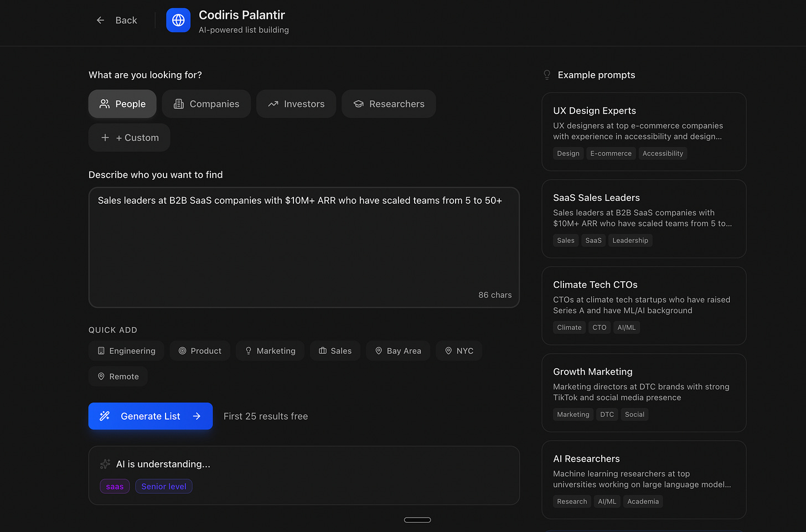Viewport: 806px width, 532px height.
Task: Click the target icon in Product chip
Action: 182,351
